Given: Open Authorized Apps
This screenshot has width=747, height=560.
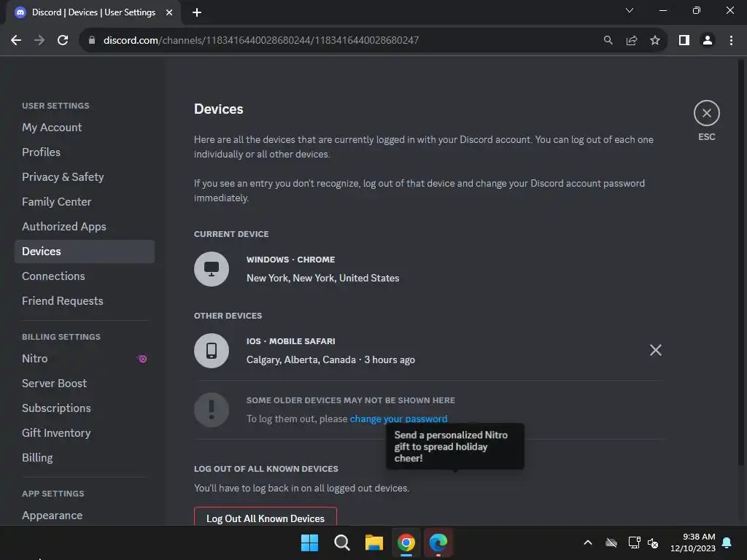Looking at the screenshot, I should pyautogui.click(x=85, y=227).
